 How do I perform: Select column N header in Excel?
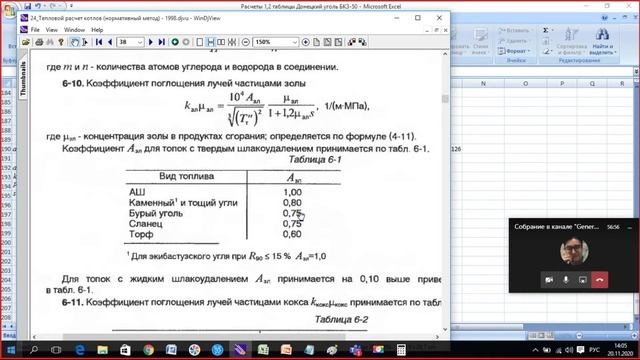coord(483,83)
